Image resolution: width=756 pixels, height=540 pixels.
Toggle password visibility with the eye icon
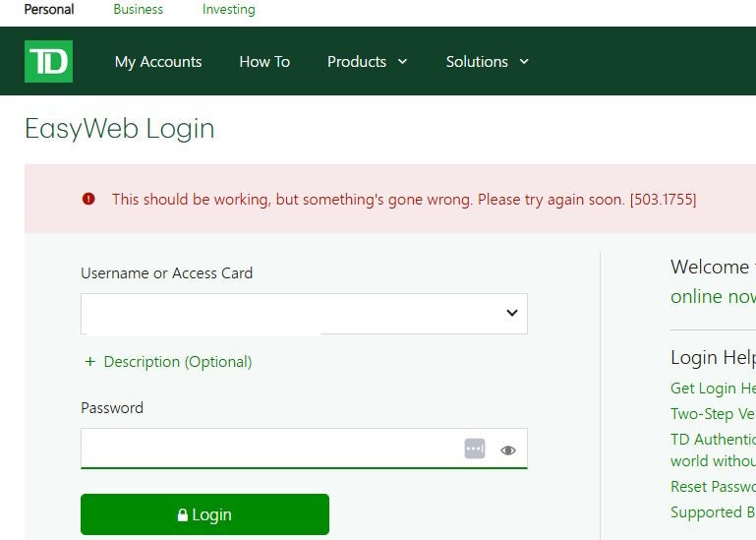point(508,450)
